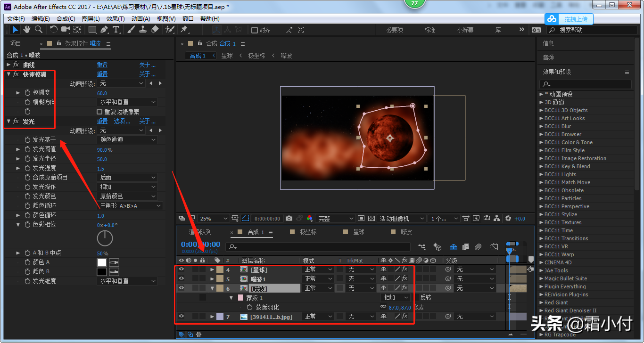644x343 pixels.
Task: Open the composition flowchart icon in timeline
Action: click(x=421, y=247)
